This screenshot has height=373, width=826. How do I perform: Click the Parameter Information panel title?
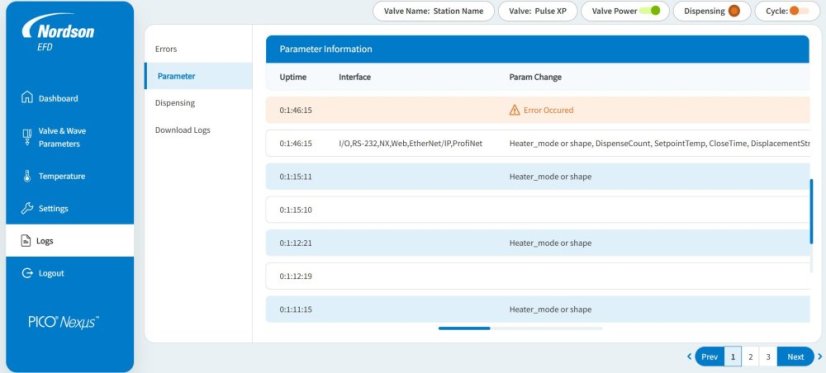326,49
